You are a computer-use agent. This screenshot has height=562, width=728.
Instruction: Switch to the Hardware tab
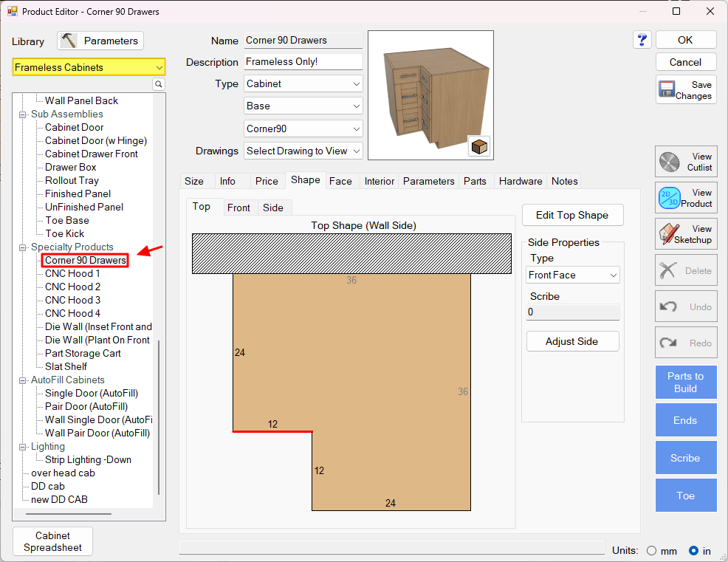click(520, 181)
